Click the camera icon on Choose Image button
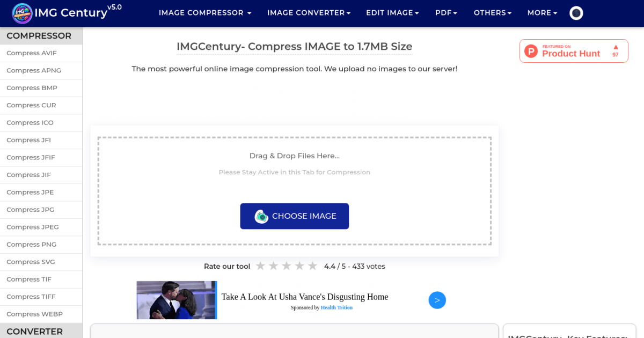The width and height of the screenshot is (644, 338). point(262,216)
